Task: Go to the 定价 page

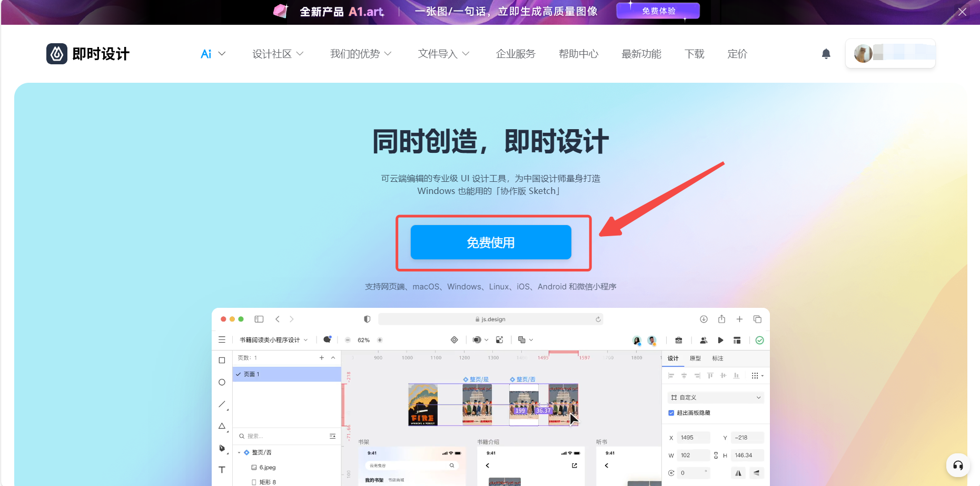Action: point(737,54)
